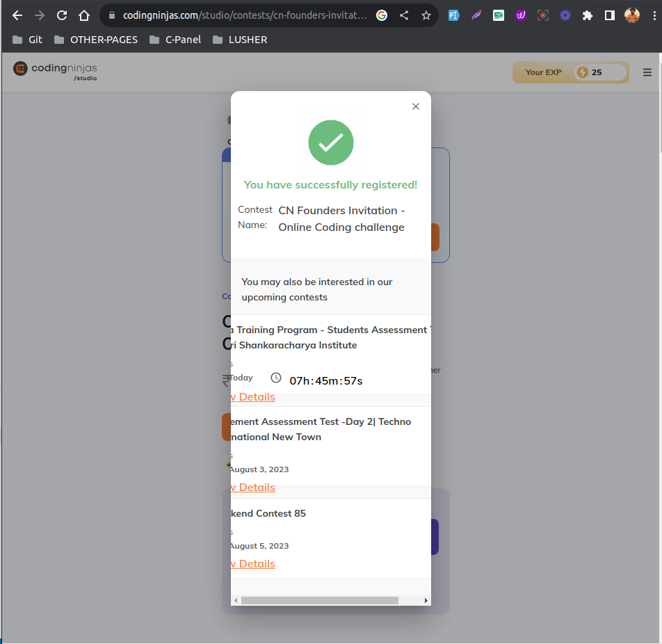The image size is (662, 644).
Task: Click the browser forward arrow
Action: pyautogui.click(x=40, y=15)
